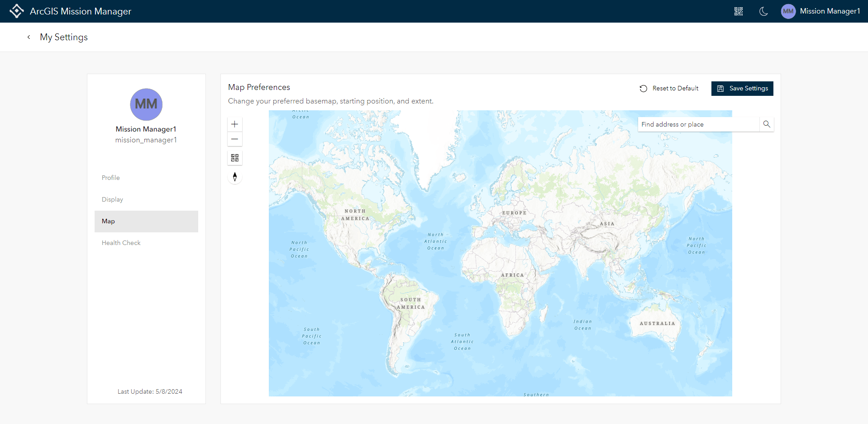Switch to the Profile settings section
Image resolution: width=868 pixels, height=424 pixels.
[110, 178]
